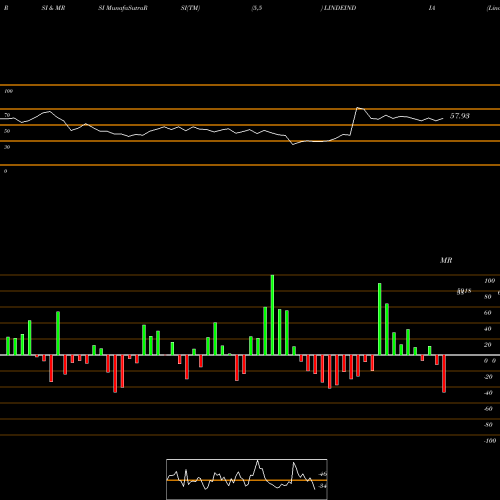
Task: Click the current RSI value 57.93
Action: click(460, 116)
